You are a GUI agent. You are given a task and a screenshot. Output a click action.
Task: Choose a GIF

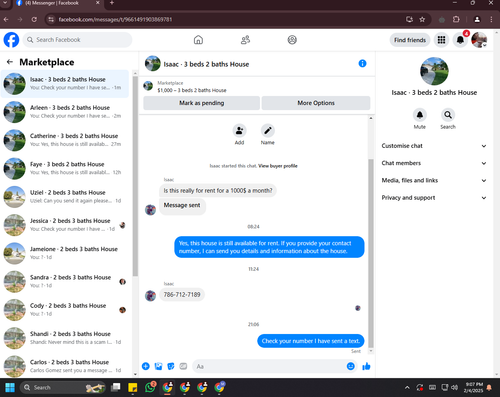pos(183,366)
